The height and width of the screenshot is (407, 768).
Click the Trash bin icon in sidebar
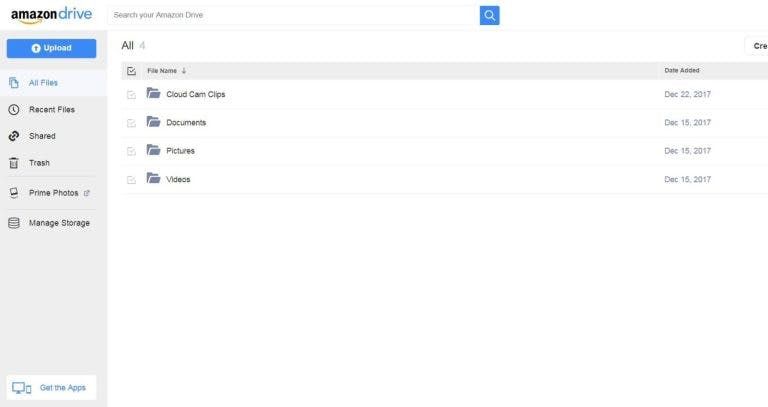point(14,163)
